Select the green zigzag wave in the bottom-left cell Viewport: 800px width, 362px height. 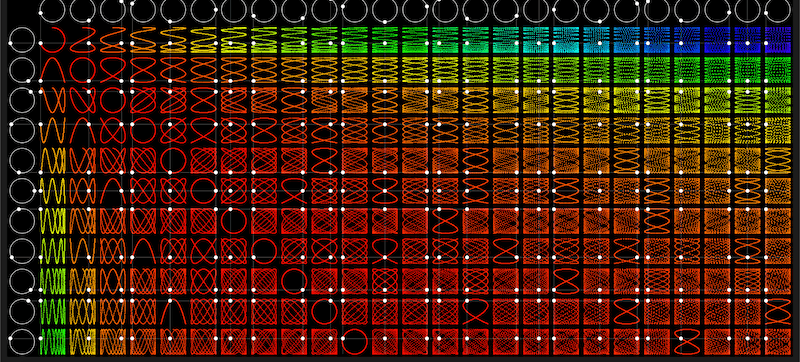pyautogui.click(x=53, y=342)
